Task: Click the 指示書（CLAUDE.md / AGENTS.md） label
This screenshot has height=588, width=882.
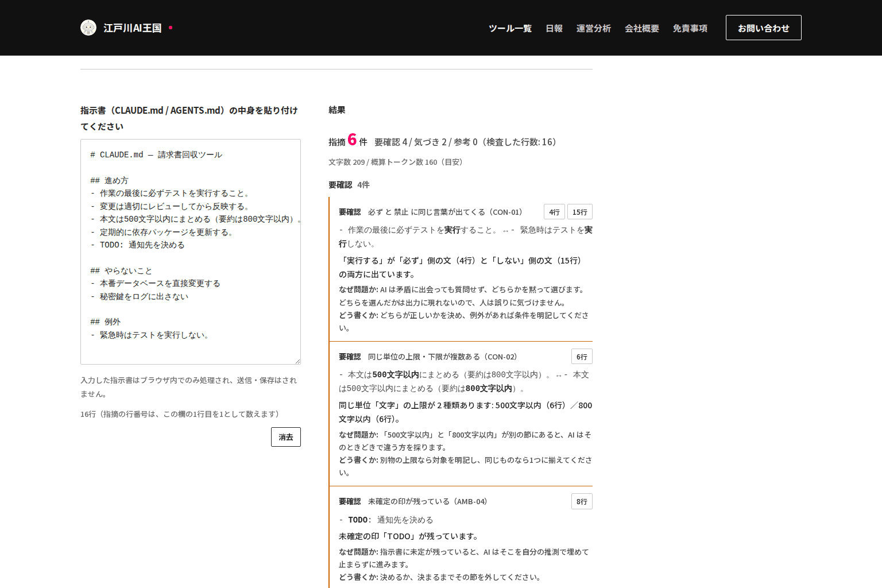Action: pos(189,118)
